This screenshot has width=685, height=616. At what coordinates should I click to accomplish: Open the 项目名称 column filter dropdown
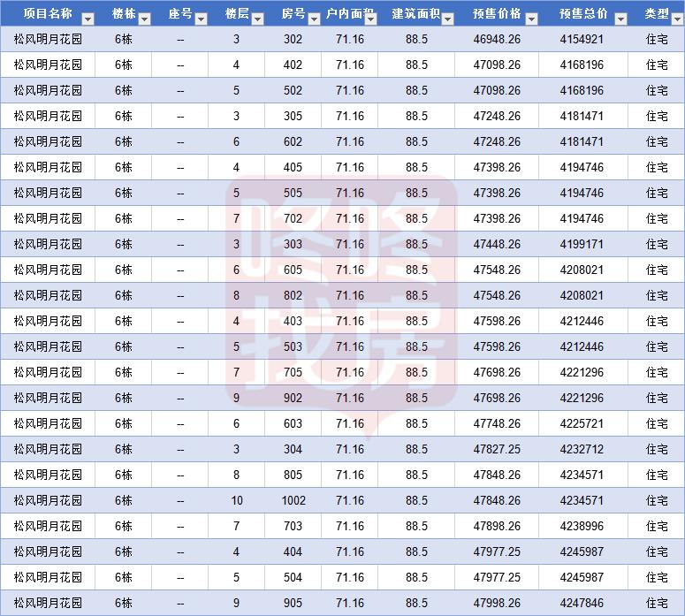click(88, 19)
